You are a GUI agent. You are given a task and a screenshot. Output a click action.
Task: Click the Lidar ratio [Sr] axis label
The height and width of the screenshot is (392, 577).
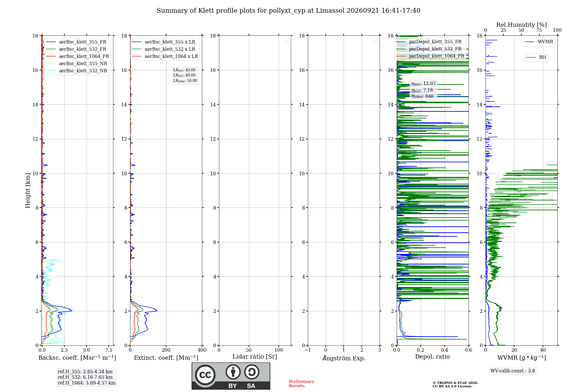tap(255, 357)
